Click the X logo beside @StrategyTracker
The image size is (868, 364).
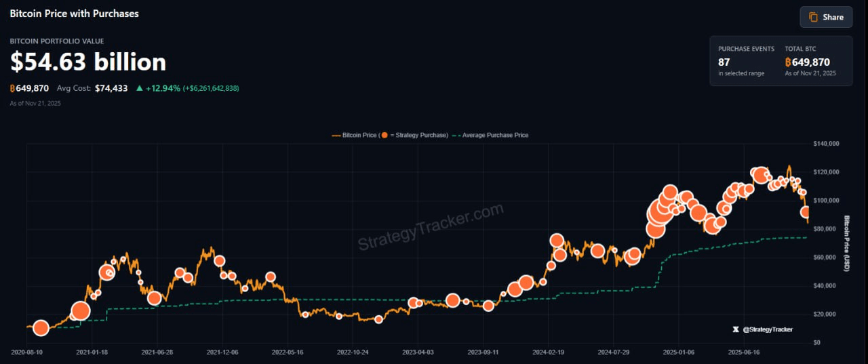tap(736, 329)
